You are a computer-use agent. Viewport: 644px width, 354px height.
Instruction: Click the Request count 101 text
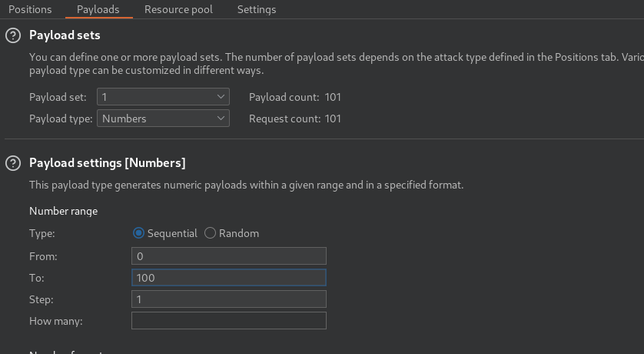[x=294, y=119]
